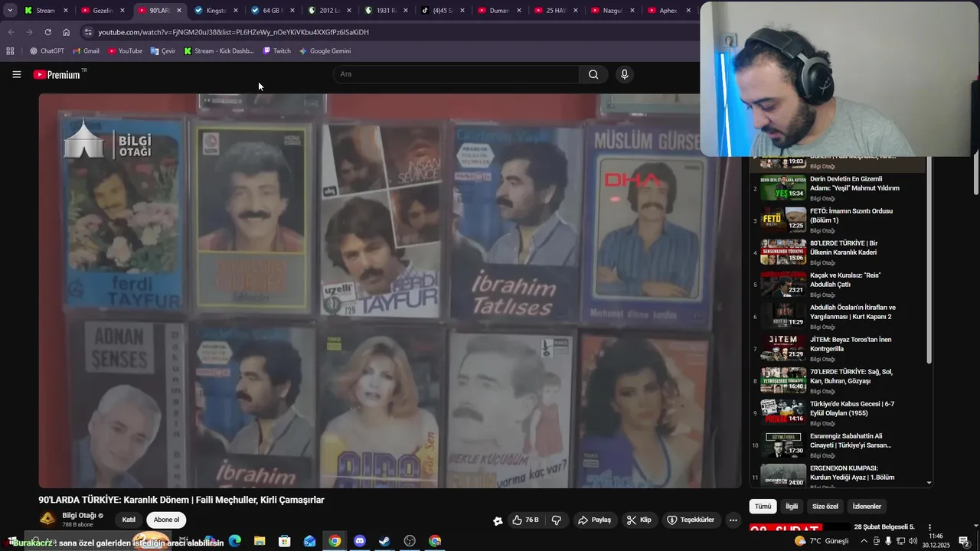Click the playlist panel scrollbar
The image size is (980, 551).
click(929, 260)
